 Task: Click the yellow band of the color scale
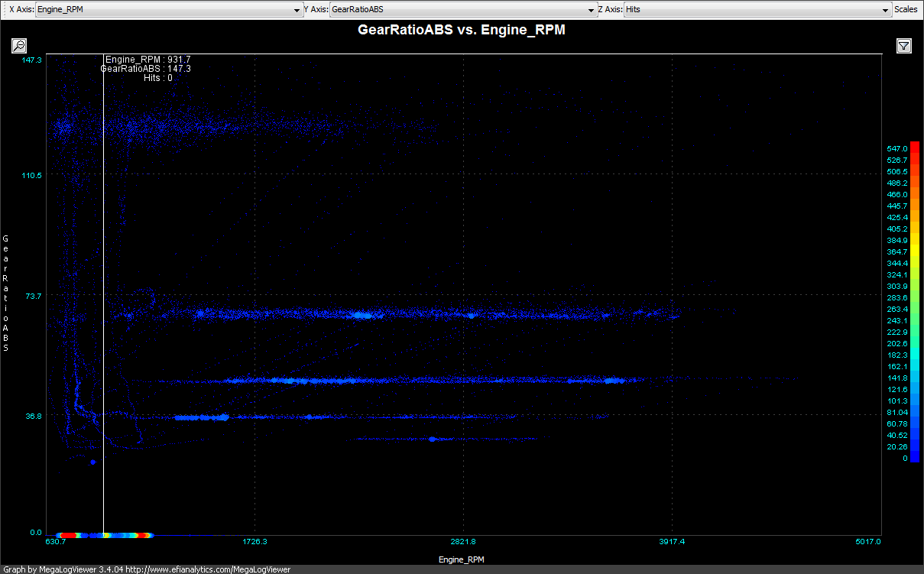click(x=914, y=251)
